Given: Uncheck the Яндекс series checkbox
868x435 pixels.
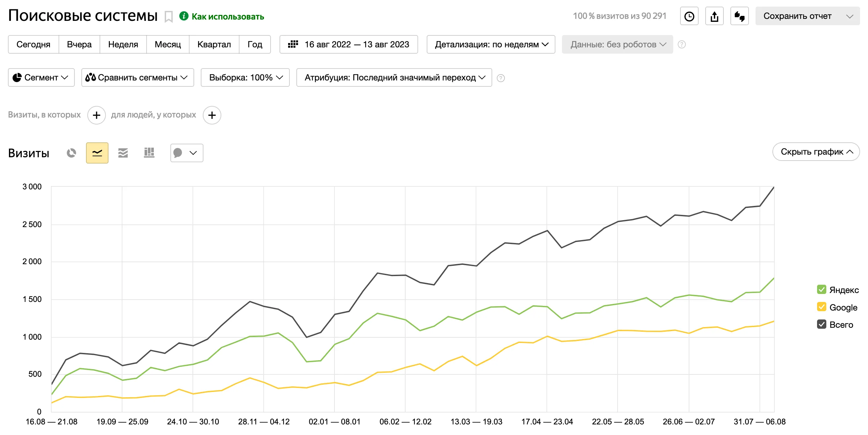Looking at the screenshot, I should pyautogui.click(x=821, y=290).
